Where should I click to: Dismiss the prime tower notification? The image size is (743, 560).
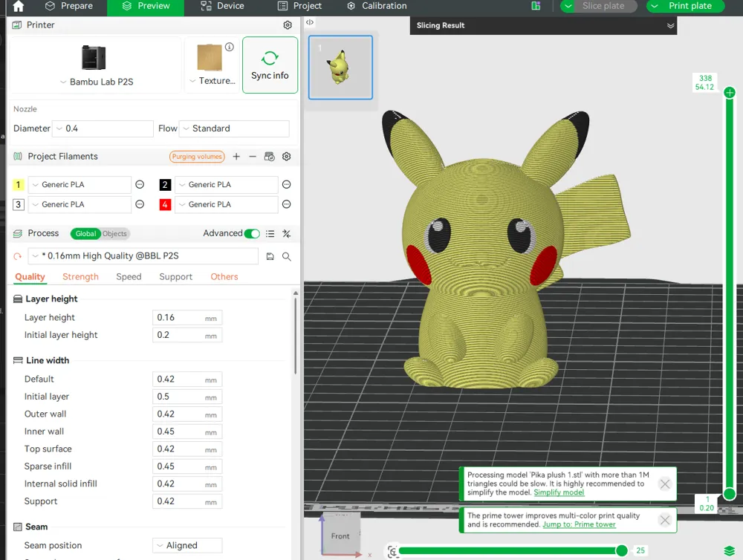665,520
